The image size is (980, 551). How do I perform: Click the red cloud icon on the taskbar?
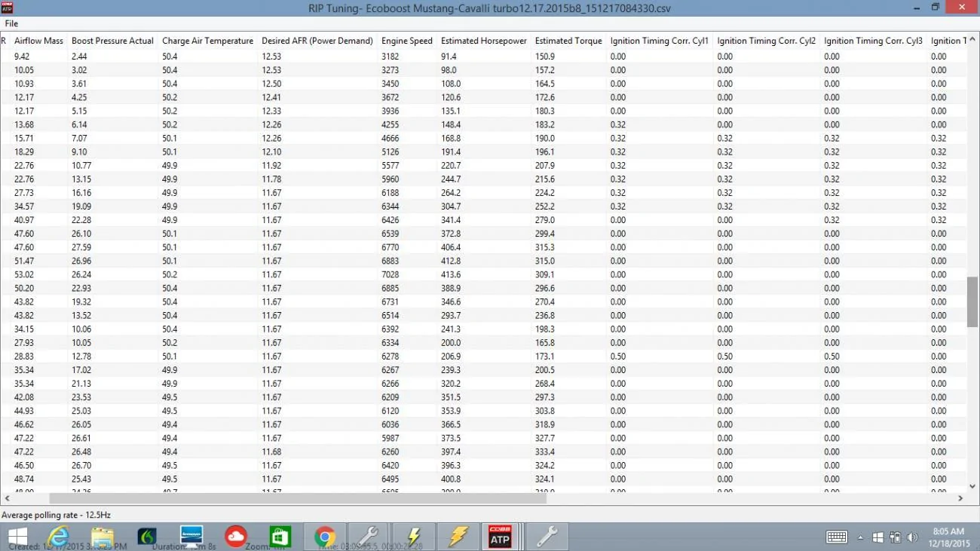point(236,536)
